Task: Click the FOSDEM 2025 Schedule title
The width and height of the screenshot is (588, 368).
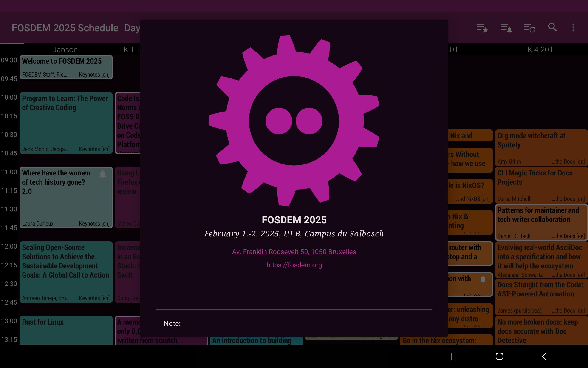Action: coord(65,28)
